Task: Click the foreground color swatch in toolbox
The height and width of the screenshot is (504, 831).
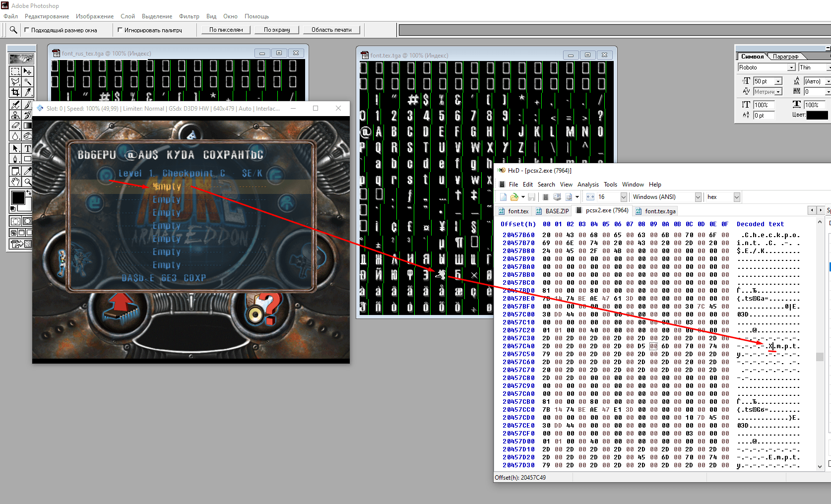Action: (18, 197)
